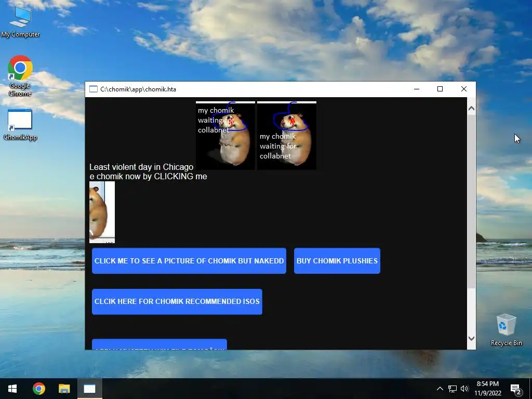
Task: Show the clock and calendar at 8:54 PM
Action: 487,389
